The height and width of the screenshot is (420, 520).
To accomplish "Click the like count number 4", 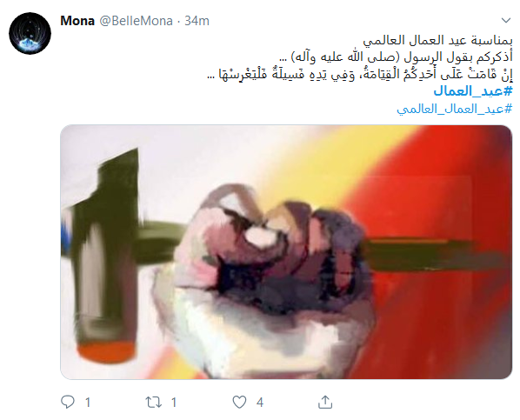I will 260,403.
